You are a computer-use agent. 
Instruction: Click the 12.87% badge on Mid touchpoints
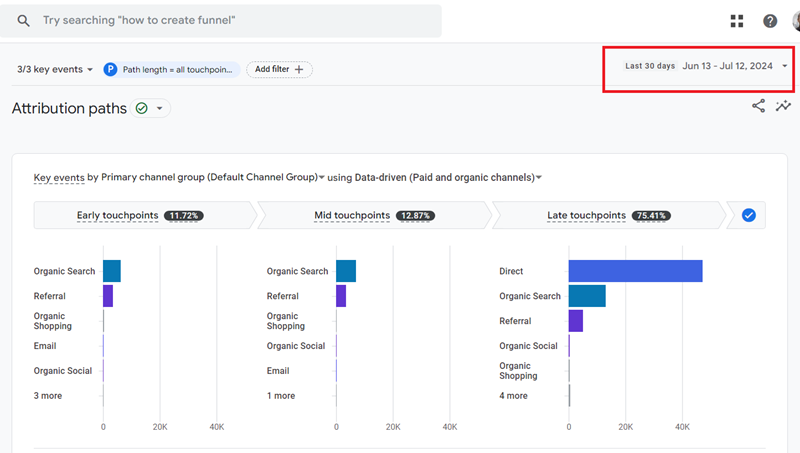(x=415, y=216)
